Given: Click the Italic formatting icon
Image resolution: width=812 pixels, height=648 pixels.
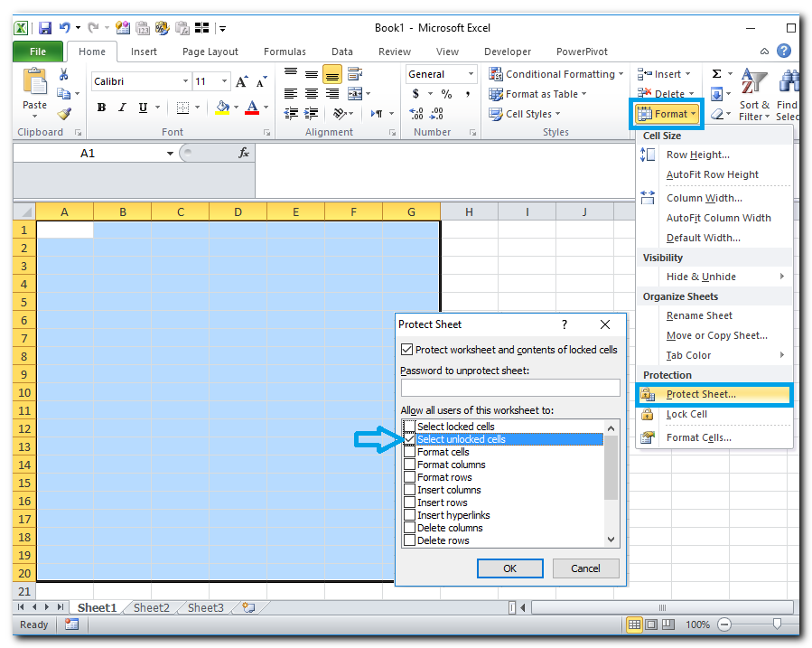Looking at the screenshot, I should point(119,108).
